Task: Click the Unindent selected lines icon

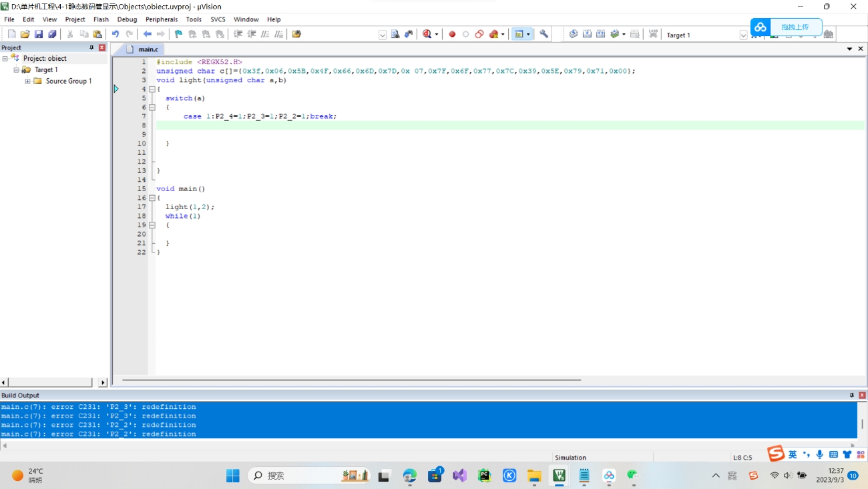Action: coord(252,34)
